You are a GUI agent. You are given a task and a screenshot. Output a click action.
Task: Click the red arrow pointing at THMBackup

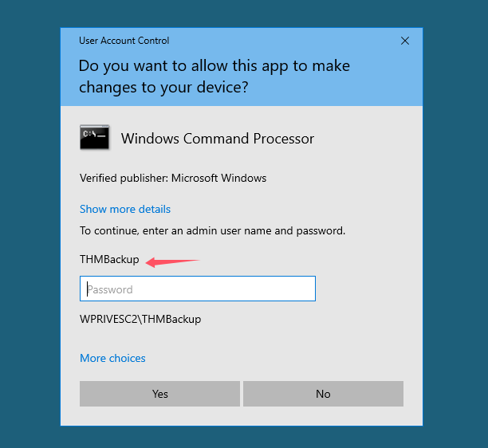coord(171,261)
